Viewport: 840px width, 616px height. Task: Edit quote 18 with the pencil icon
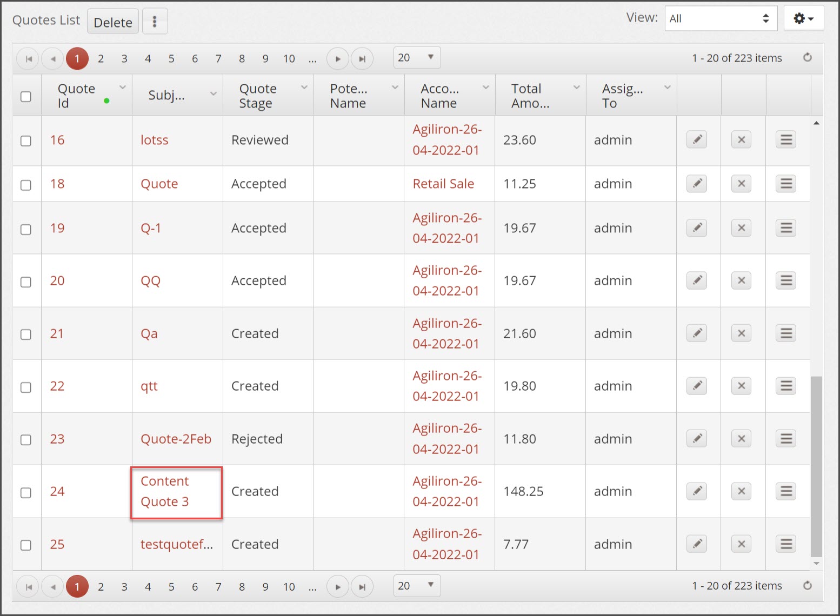[697, 184]
